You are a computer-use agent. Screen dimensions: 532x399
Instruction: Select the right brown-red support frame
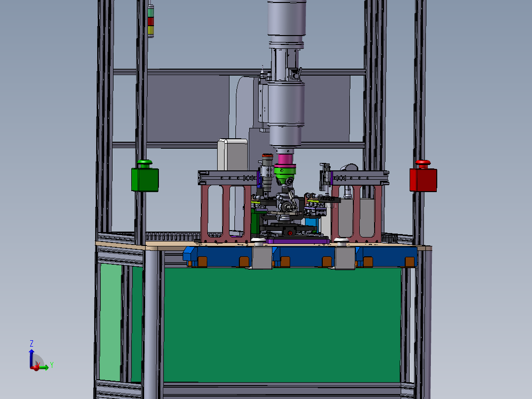click(x=356, y=213)
